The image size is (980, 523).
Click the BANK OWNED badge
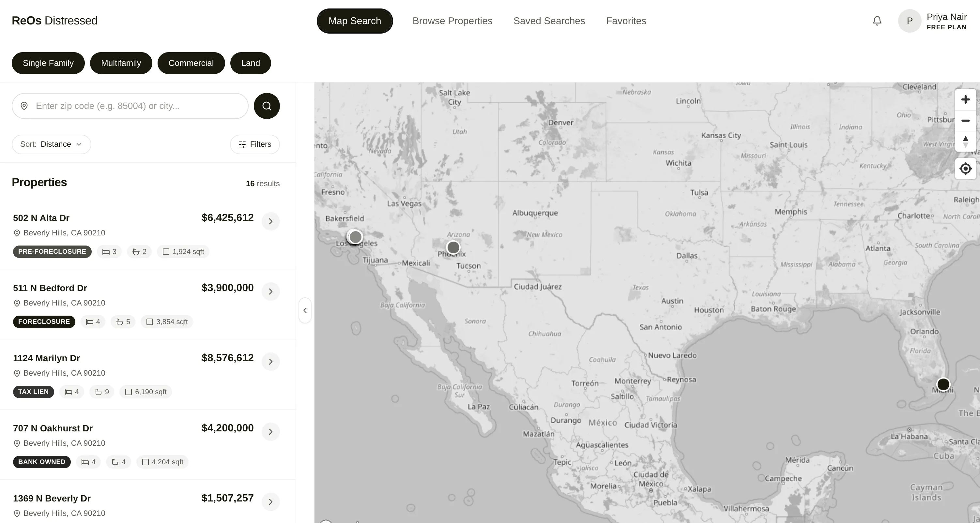42,462
